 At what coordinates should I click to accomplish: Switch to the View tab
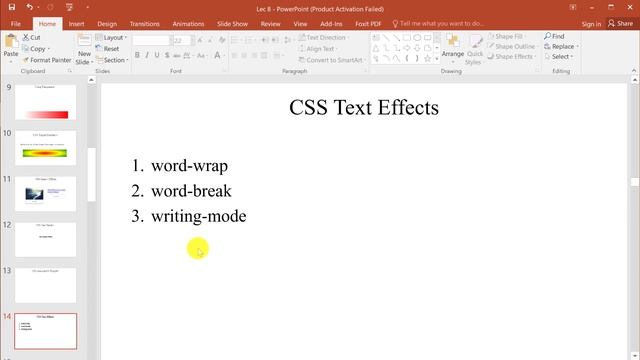pos(300,24)
